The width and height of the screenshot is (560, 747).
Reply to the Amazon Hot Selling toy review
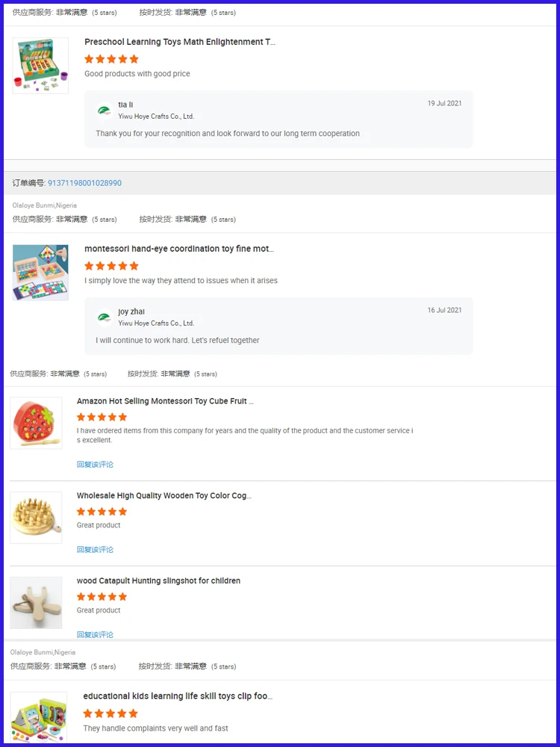point(96,465)
